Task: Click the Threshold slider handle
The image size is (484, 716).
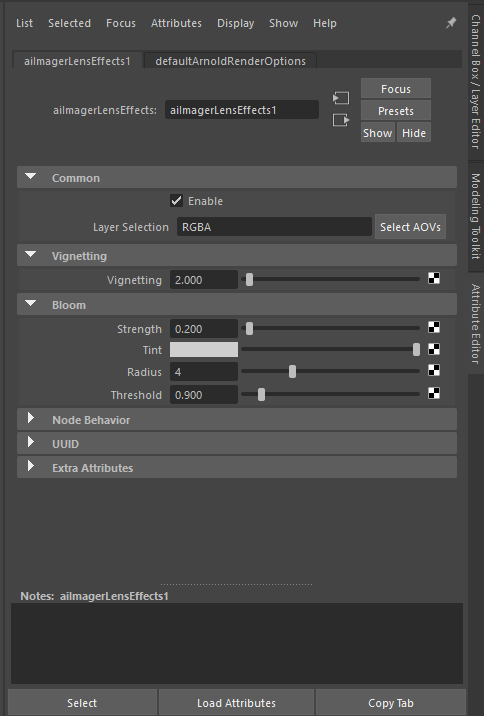Action: 261,394
